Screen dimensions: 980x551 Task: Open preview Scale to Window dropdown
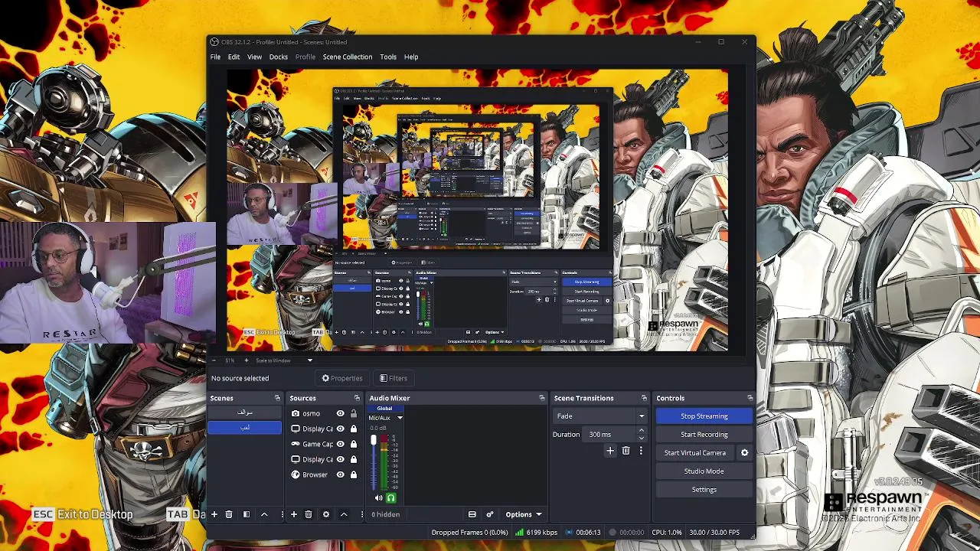[283, 360]
